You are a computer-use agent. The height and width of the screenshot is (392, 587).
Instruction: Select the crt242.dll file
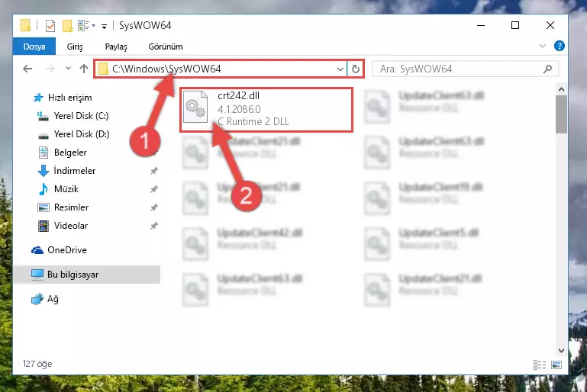tap(266, 109)
